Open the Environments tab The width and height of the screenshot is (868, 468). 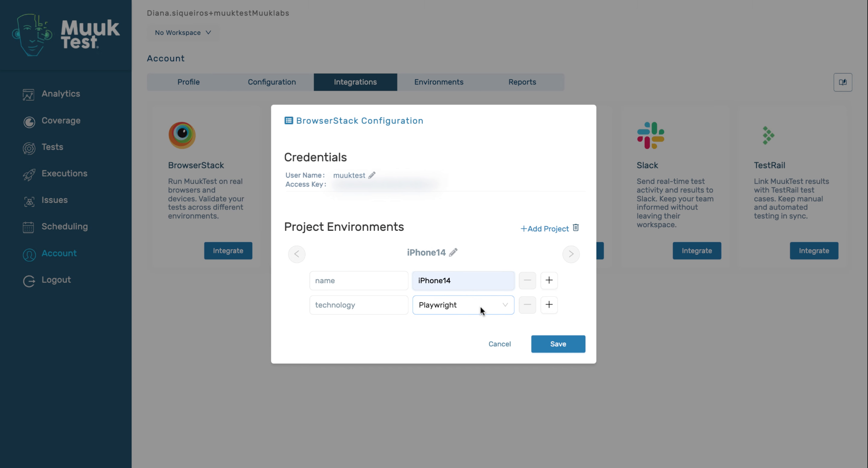439,82
